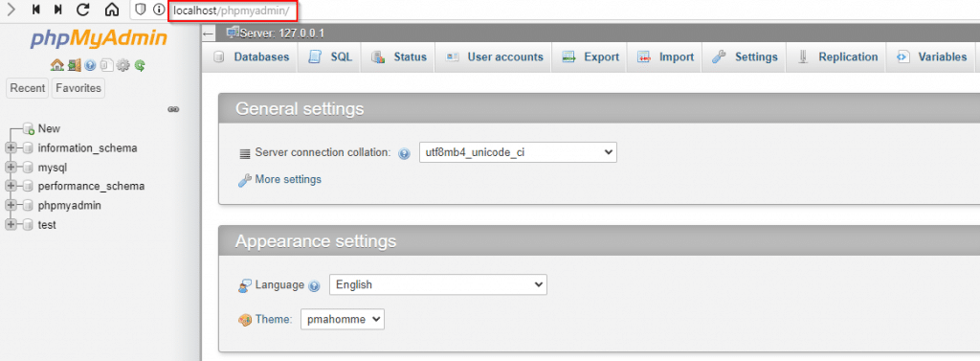
Task: Click the link-with-main-panel chain icon
Action: pyautogui.click(x=174, y=109)
